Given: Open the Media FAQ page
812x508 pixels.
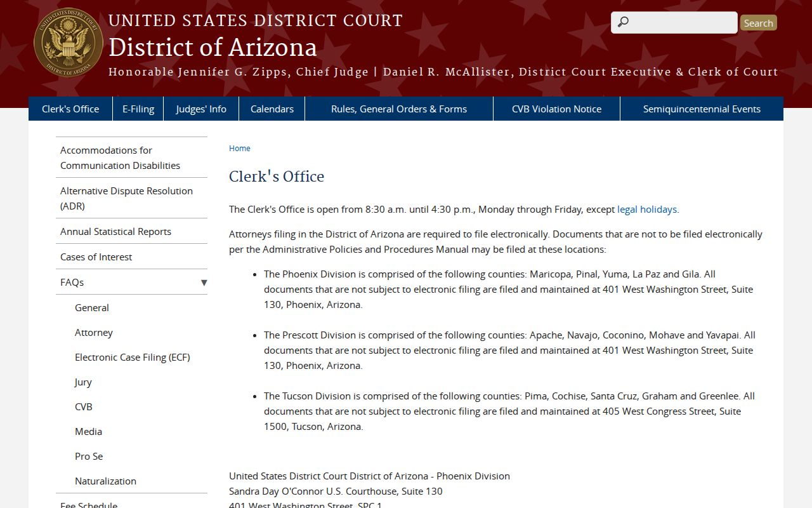Looking at the screenshot, I should pyautogui.click(x=88, y=431).
